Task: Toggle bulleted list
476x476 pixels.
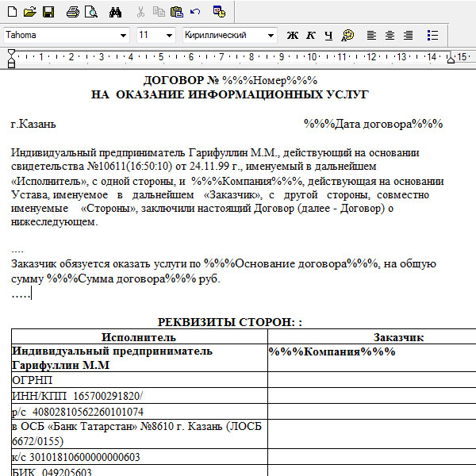Action: point(432,35)
